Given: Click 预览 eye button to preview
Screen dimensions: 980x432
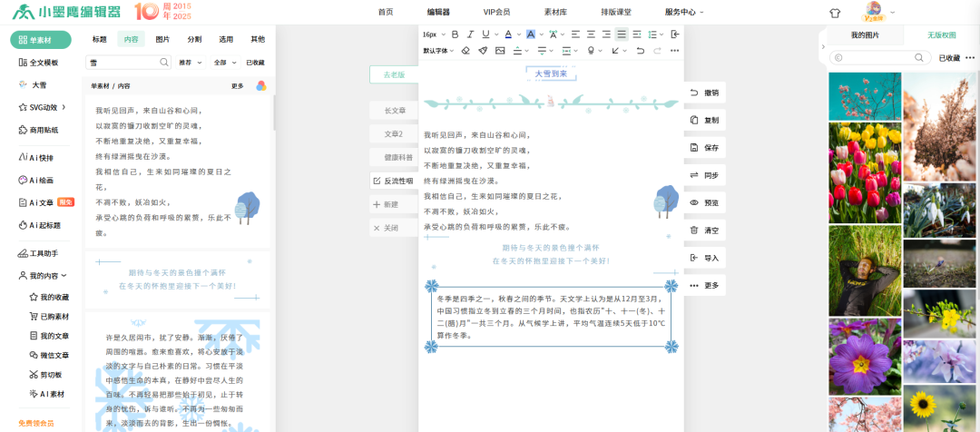Looking at the screenshot, I should pos(704,203).
